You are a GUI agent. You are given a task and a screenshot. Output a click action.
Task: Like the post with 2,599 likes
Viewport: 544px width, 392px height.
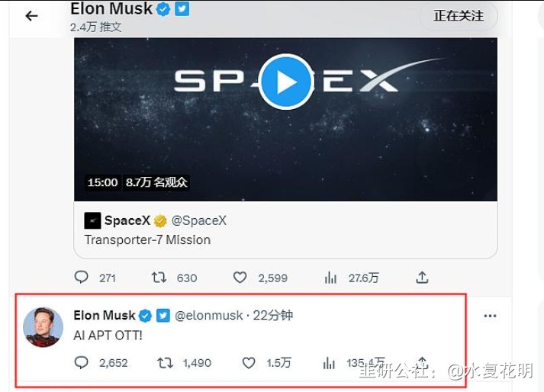coord(240,278)
